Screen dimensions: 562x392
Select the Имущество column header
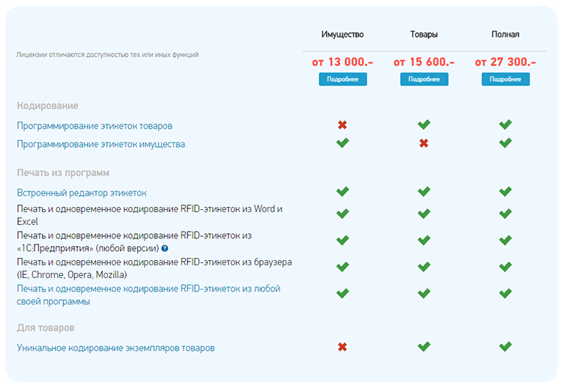pos(342,34)
